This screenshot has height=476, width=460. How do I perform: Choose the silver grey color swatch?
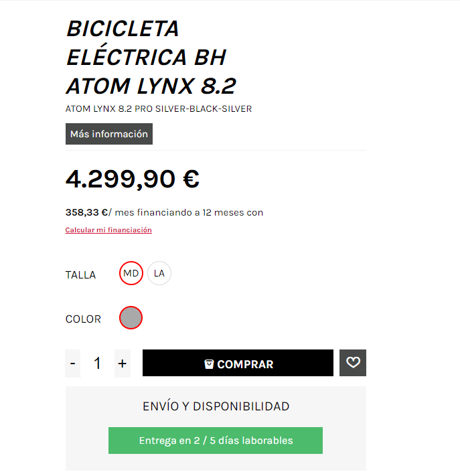coord(131,318)
